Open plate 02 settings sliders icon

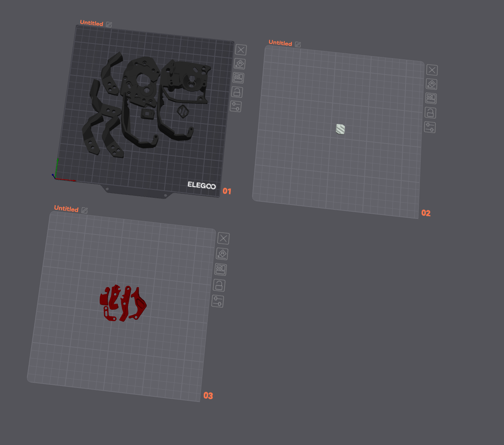430,127
